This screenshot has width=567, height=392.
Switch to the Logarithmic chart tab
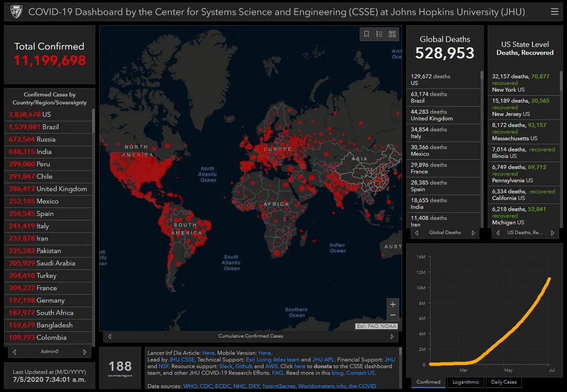(466, 382)
